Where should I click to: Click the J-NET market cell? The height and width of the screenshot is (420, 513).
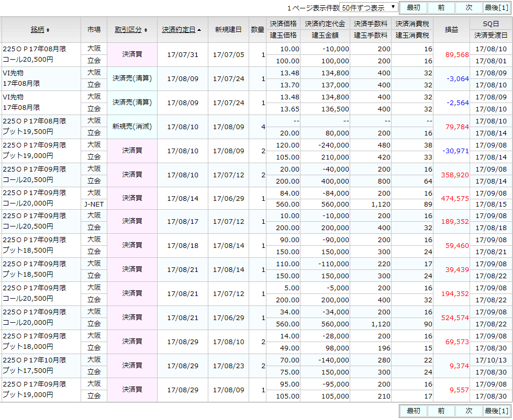point(94,204)
